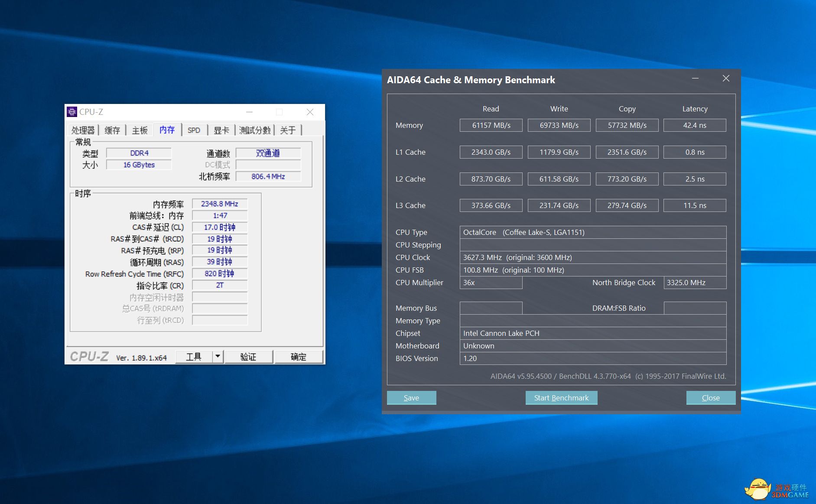This screenshot has width=816, height=504.
Task: Click the 工具 button in CPU-Z
Action: coord(194,357)
